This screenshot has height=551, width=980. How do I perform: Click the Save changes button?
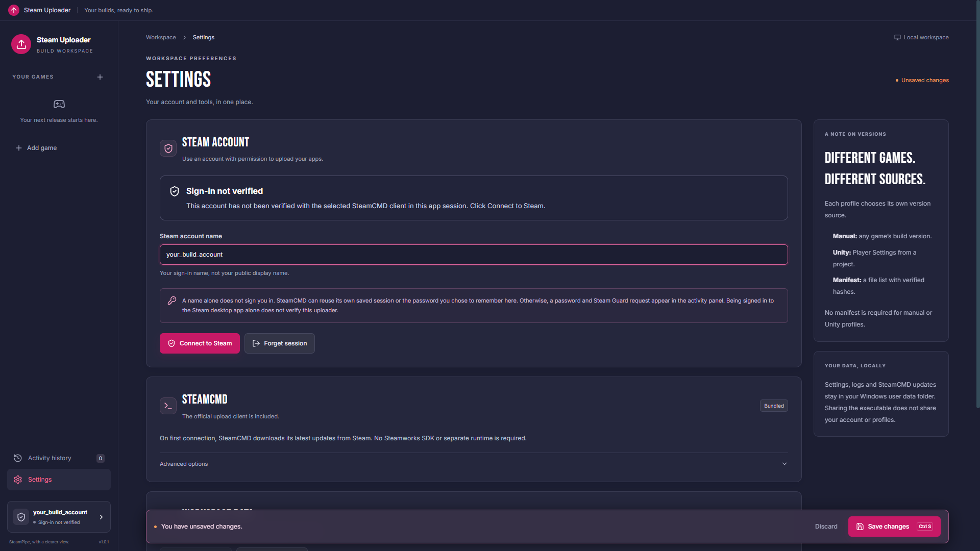tap(894, 527)
